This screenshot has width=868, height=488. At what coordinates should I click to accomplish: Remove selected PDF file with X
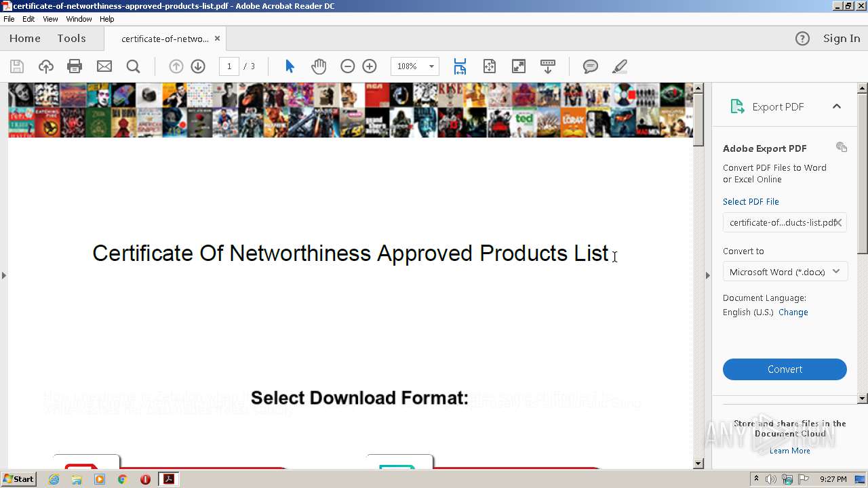(x=838, y=222)
